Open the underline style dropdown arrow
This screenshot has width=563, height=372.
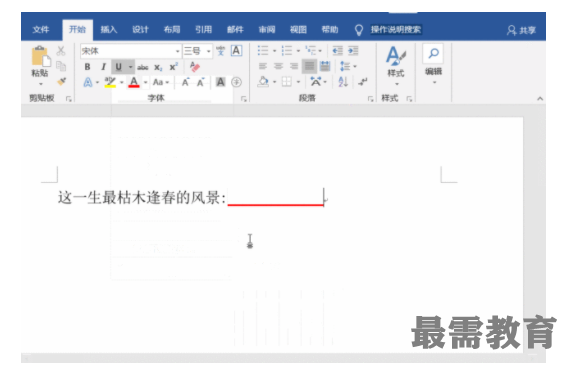point(130,67)
